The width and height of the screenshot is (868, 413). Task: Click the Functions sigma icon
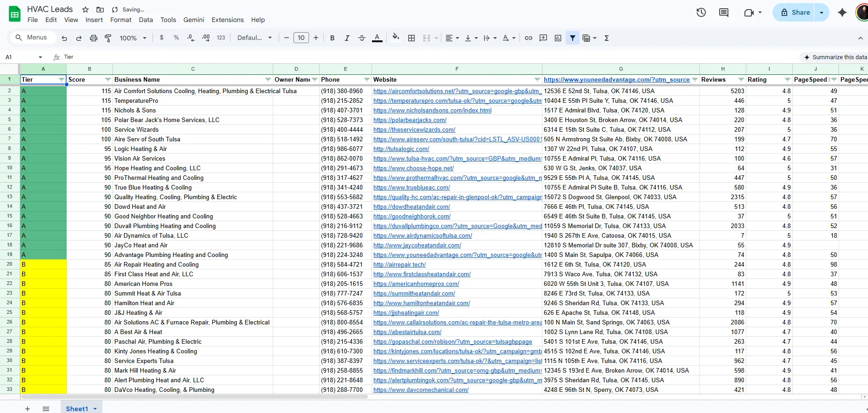point(607,38)
